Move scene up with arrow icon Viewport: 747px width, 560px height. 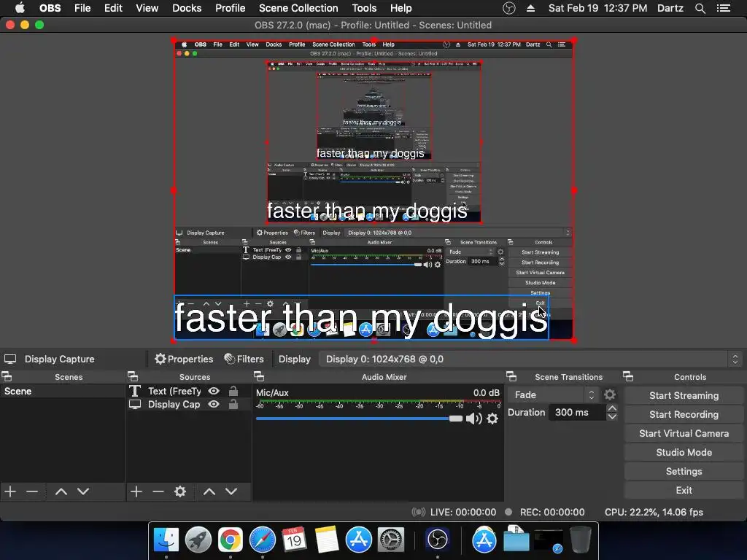point(61,491)
